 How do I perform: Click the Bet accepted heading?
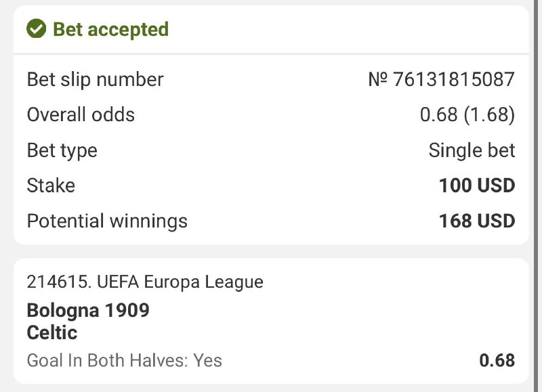click(110, 29)
